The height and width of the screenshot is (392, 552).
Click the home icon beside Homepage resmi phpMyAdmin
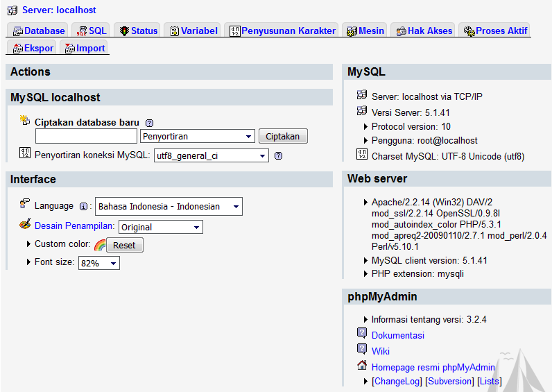pos(362,365)
